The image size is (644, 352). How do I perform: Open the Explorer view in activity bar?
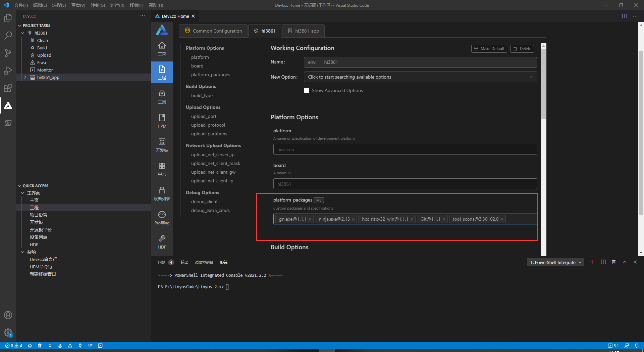click(x=8, y=18)
